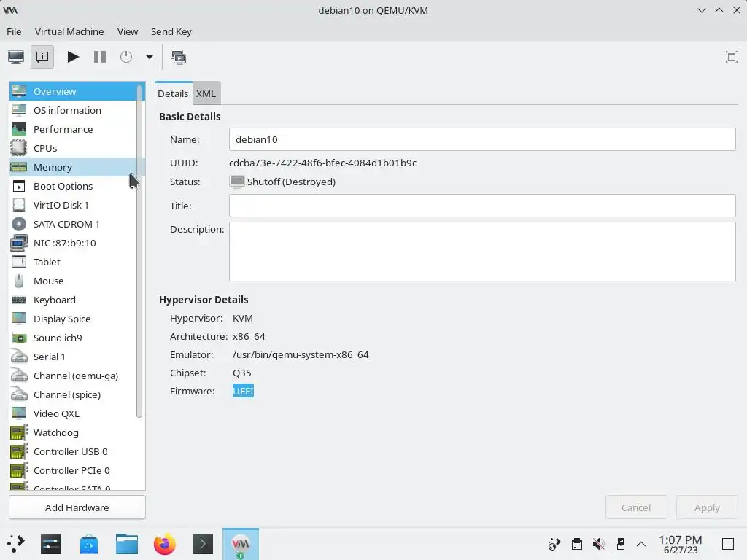Open the application launcher on taskbar

pyautogui.click(x=16, y=544)
